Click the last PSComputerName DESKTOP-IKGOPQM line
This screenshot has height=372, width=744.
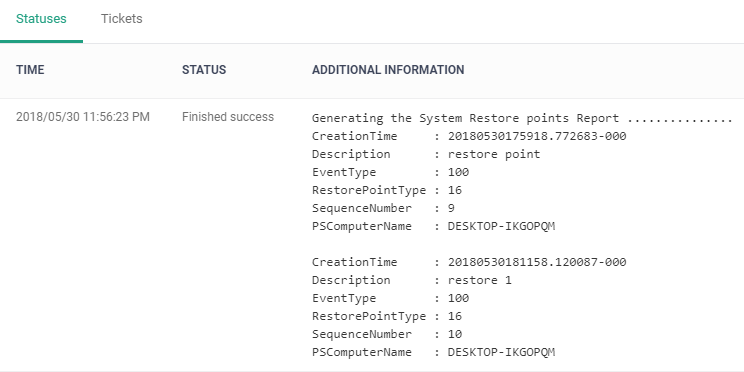click(x=433, y=352)
